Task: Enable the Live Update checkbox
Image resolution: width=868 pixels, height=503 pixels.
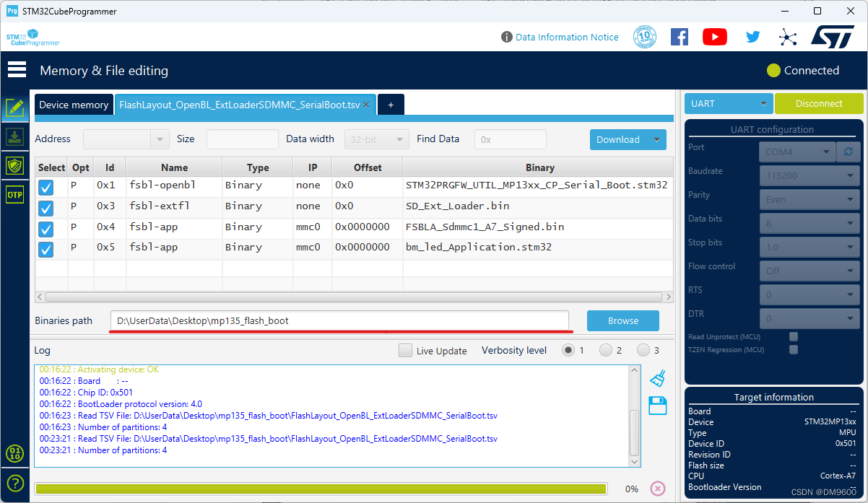Action: 405,351
